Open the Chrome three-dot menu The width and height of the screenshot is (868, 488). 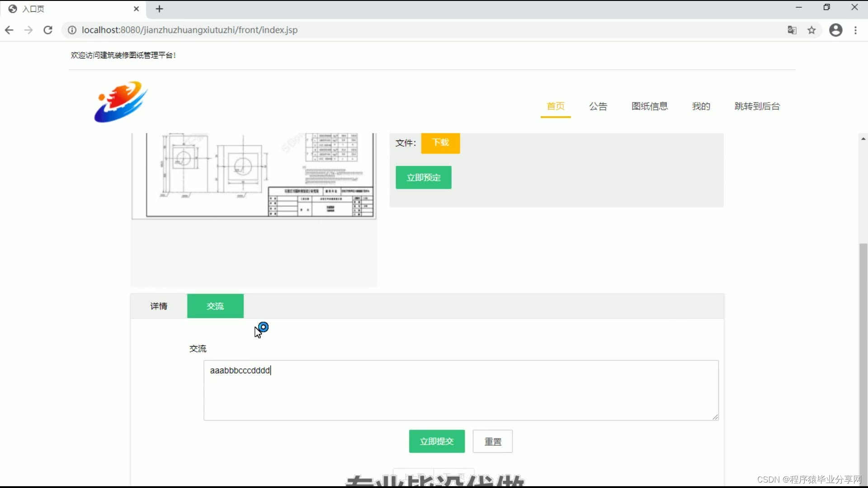pyautogui.click(x=855, y=30)
